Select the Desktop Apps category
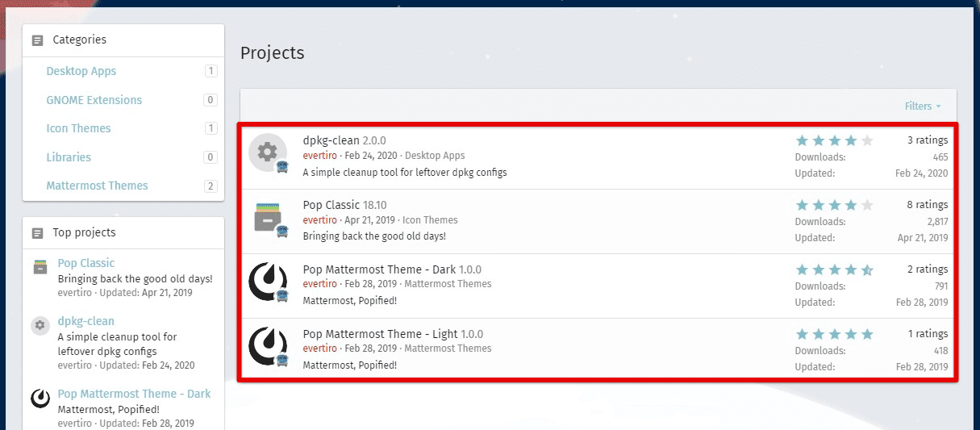This screenshot has width=980, height=430. 81,71
